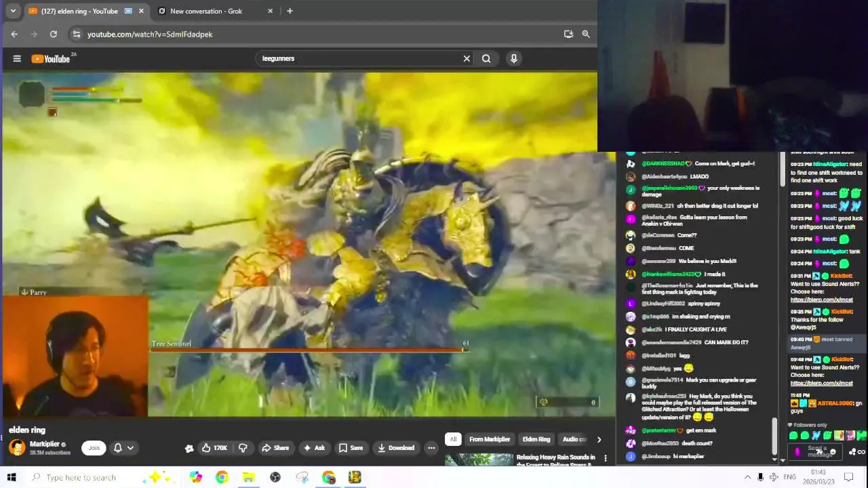Open the ENG language indicator
This screenshot has height=488, width=868.
[x=789, y=477]
